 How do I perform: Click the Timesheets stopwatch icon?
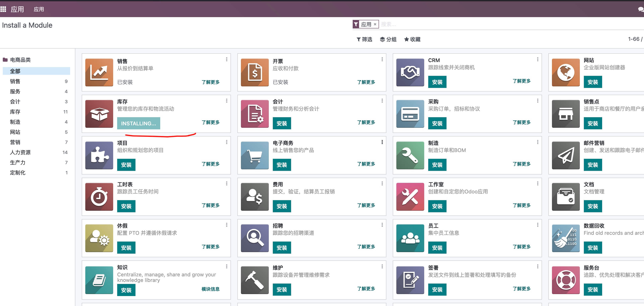coord(99,197)
